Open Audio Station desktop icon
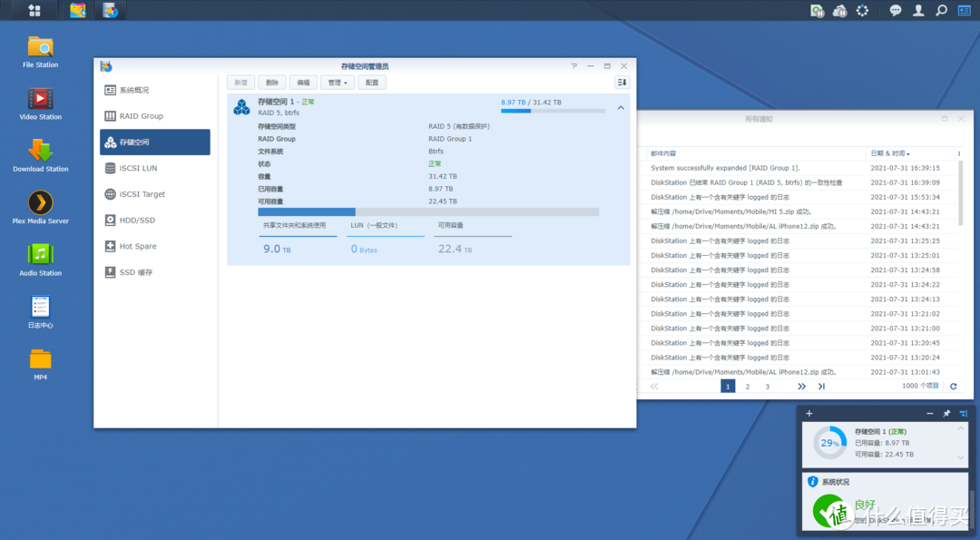980x540 pixels. (x=41, y=260)
